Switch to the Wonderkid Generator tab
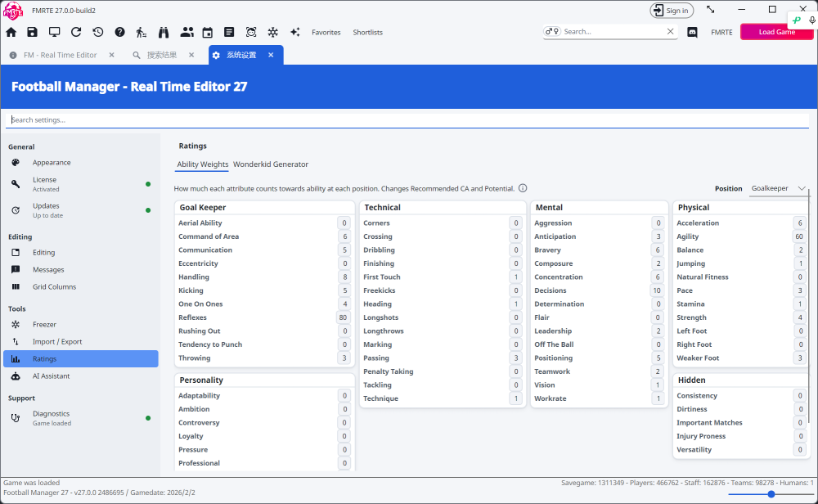The width and height of the screenshot is (818, 504). [271, 164]
